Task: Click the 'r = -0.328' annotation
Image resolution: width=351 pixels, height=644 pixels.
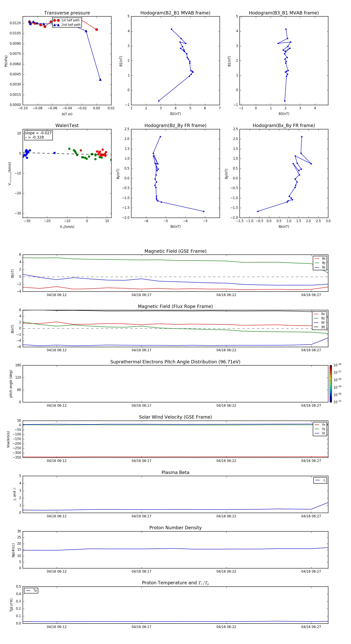Action: point(35,137)
